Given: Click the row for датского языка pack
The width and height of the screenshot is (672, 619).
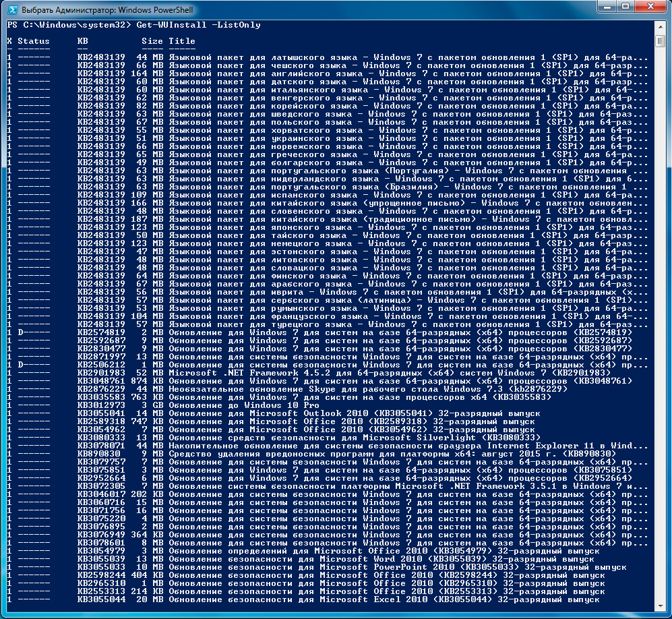Looking at the screenshot, I should point(327,82).
